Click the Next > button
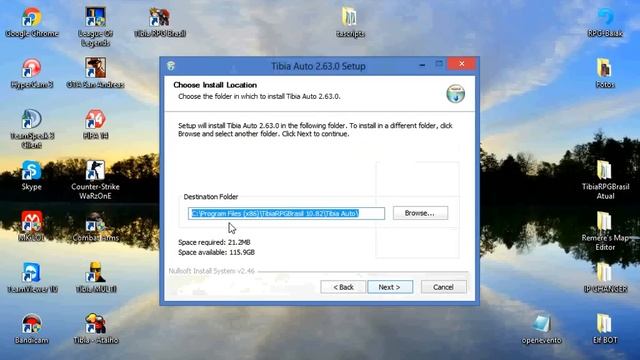This screenshot has width=640, height=360. pos(390,287)
